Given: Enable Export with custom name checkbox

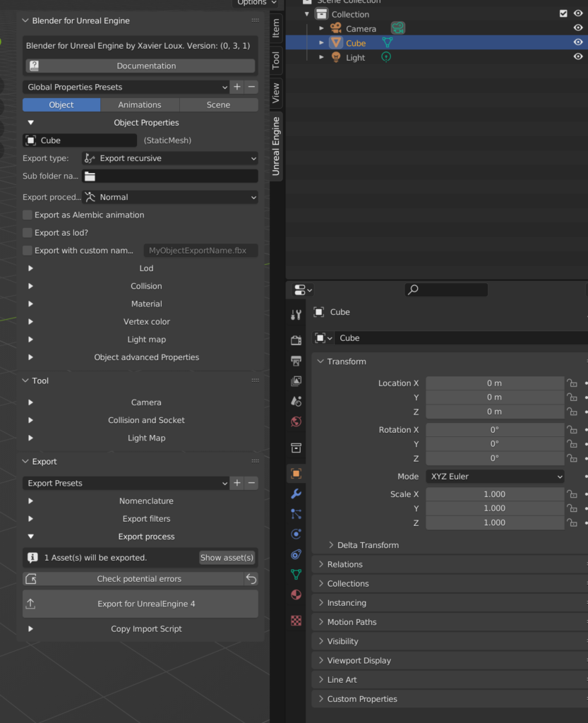Looking at the screenshot, I should tap(28, 251).
